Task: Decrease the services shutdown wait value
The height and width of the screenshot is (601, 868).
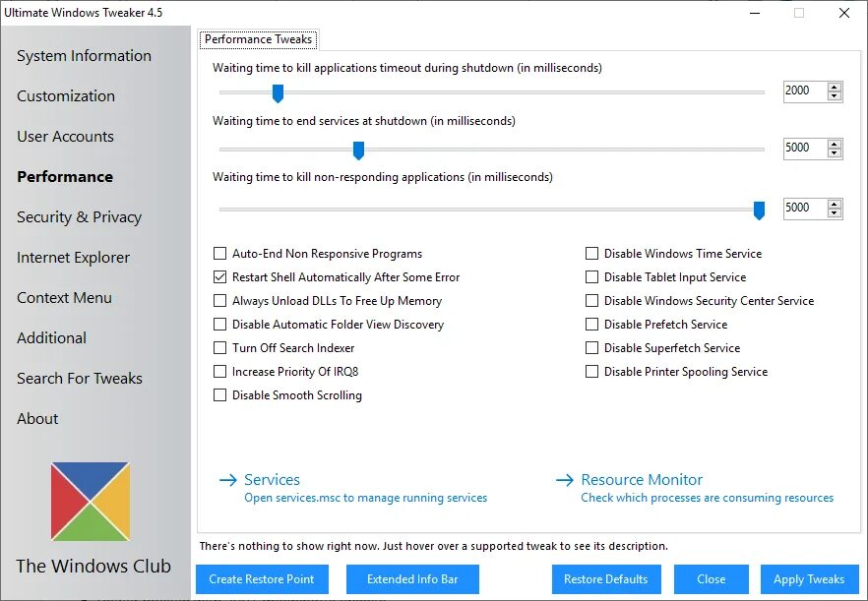Action: pyautogui.click(x=835, y=153)
